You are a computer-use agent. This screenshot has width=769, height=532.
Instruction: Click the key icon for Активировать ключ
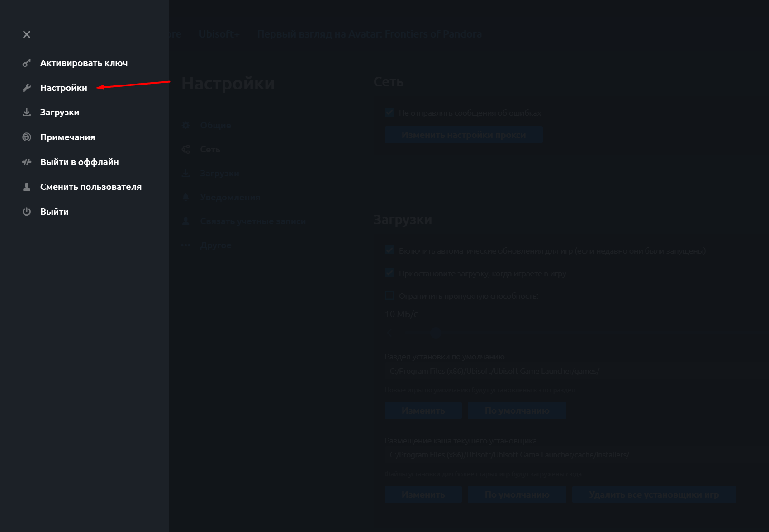tap(27, 63)
